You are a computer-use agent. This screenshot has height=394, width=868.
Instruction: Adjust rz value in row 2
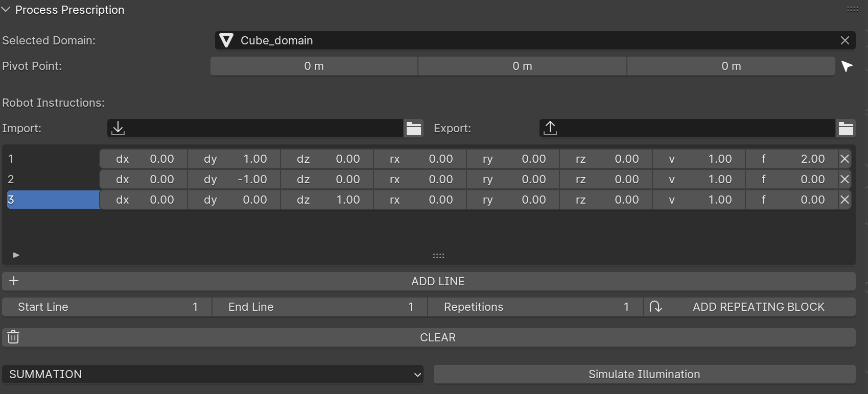tap(605, 179)
